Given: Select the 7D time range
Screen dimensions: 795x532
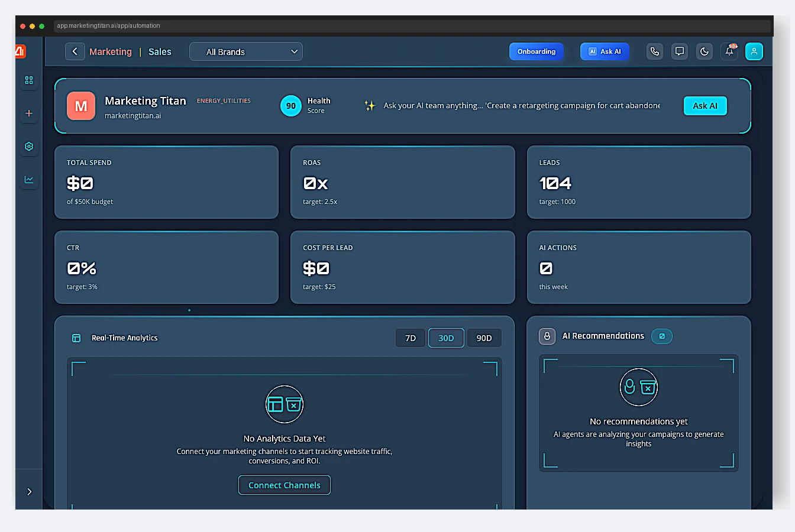Looking at the screenshot, I should [411, 338].
